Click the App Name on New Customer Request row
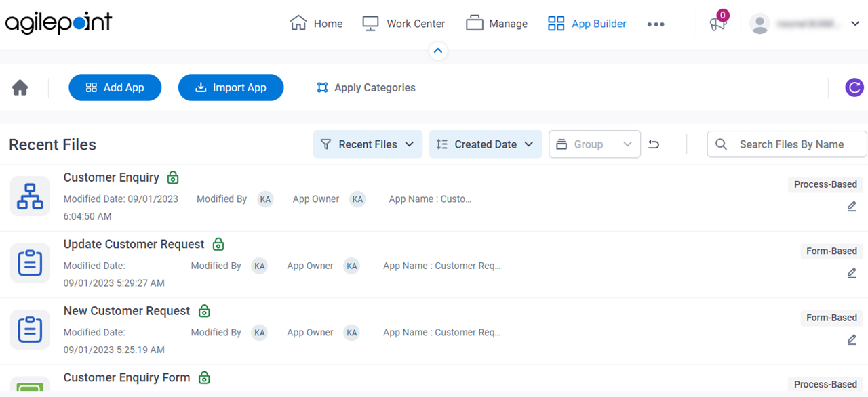Image resolution: width=868 pixels, height=397 pixels. click(442, 333)
